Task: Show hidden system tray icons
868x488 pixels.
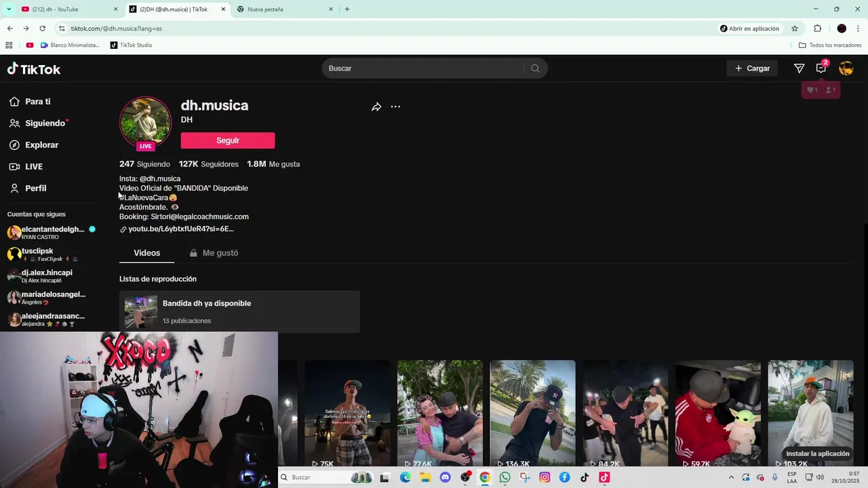Action: pos(731,477)
